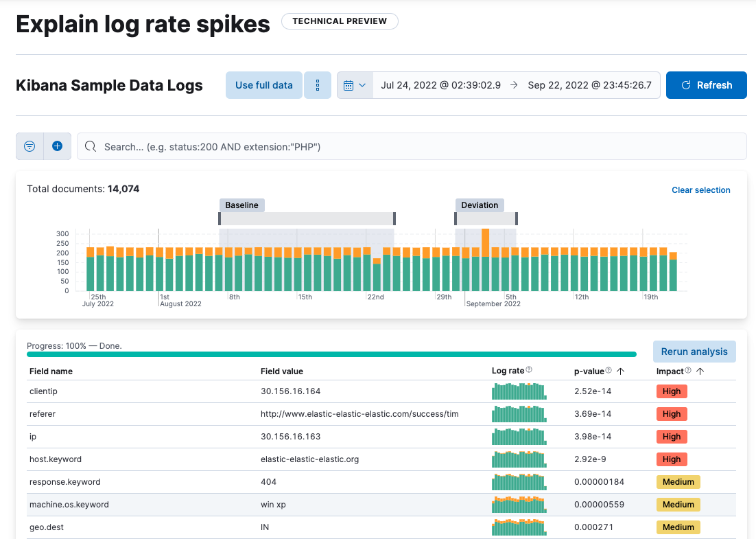Click the green analysis progress bar
The image size is (756, 539).
pyautogui.click(x=331, y=354)
